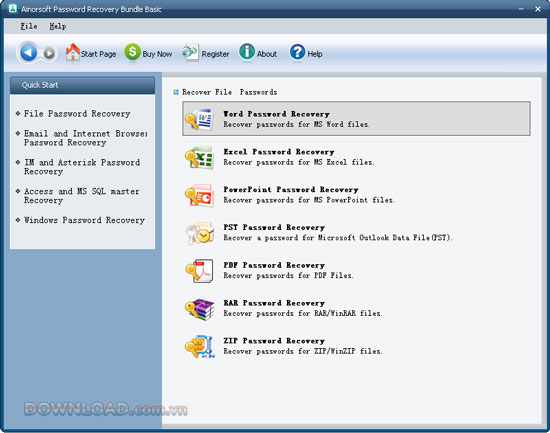This screenshot has height=433, width=550.
Task: Select PowerPoint Password Recovery title
Action: click(291, 190)
